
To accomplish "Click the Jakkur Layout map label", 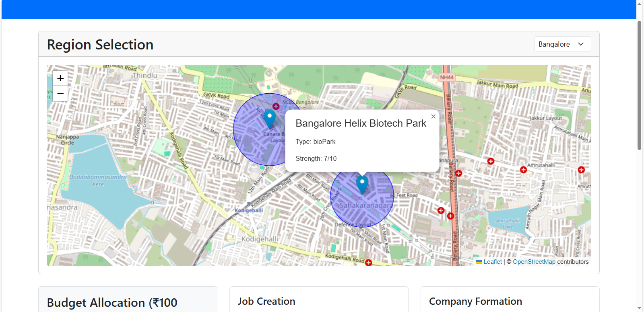I will [x=546, y=118].
